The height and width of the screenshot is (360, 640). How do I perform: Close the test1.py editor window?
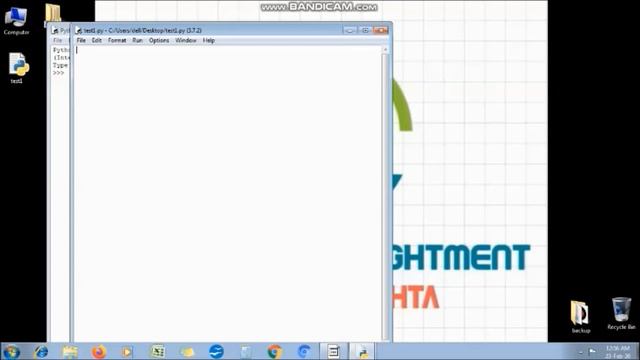pos(380,30)
